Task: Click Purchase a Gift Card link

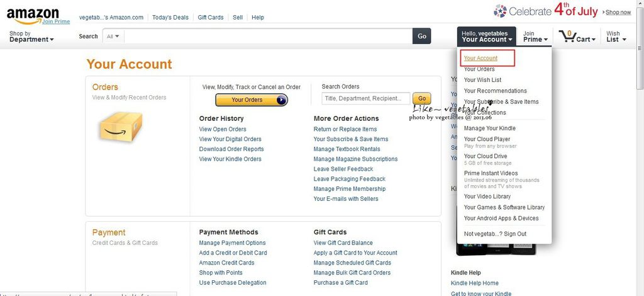Action: pos(340,282)
